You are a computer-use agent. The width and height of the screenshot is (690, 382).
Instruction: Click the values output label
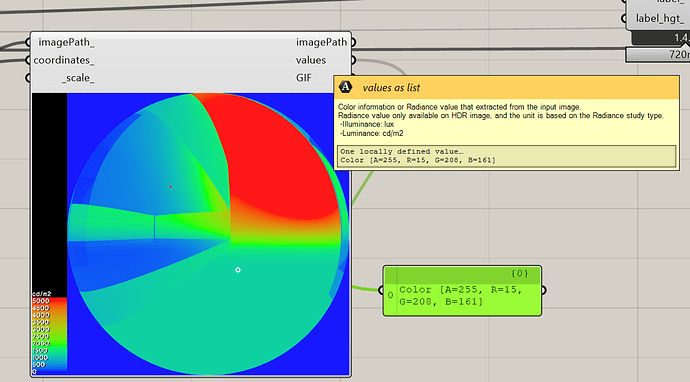tap(311, 60)
